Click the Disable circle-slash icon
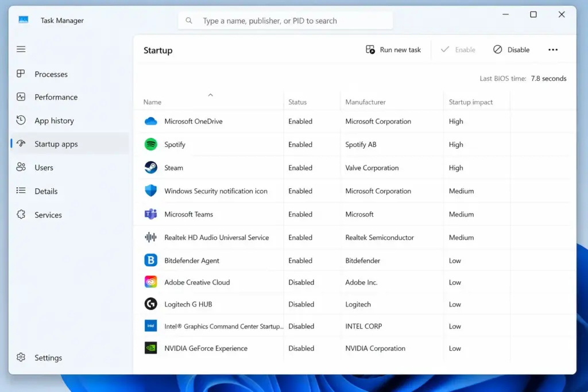 pyautogui.click(x=497, y=49)
